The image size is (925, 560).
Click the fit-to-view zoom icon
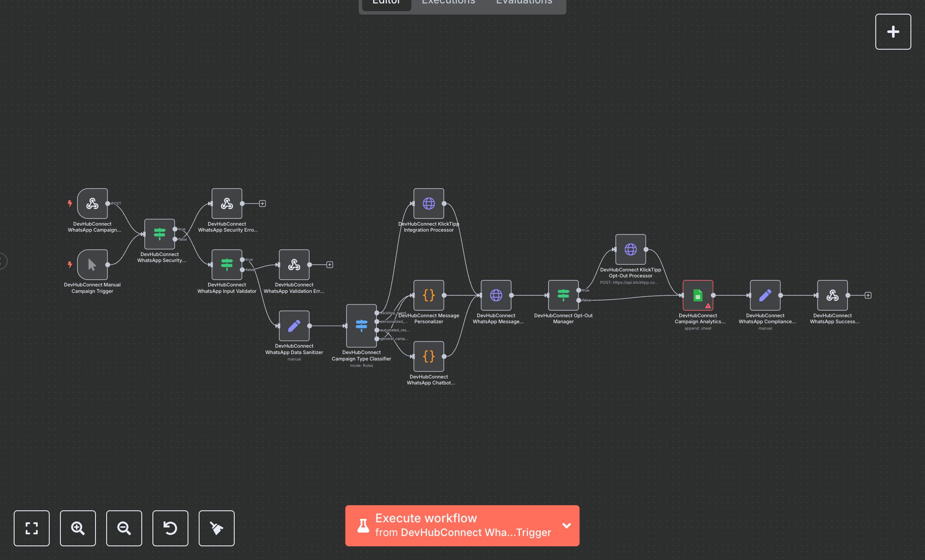pos(32,528)
